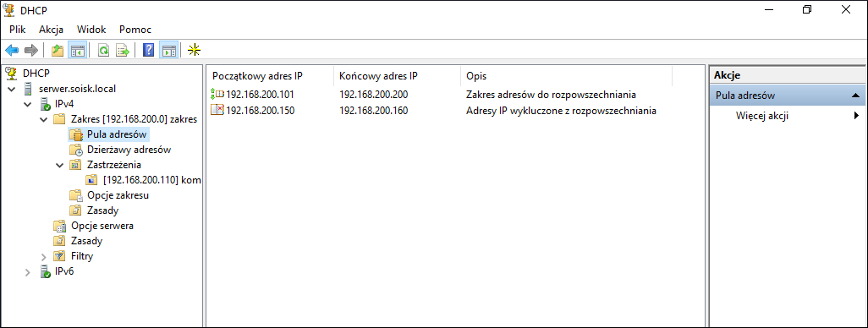The image size is (868, 328).
Task: Open the Widok menu
Action: tap(91, 30)
